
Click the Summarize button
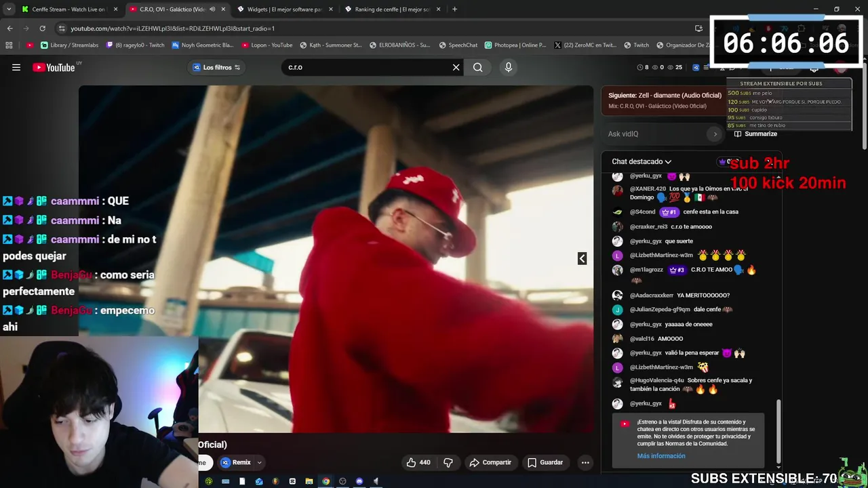pyautogui.click(x=755, y=134)
